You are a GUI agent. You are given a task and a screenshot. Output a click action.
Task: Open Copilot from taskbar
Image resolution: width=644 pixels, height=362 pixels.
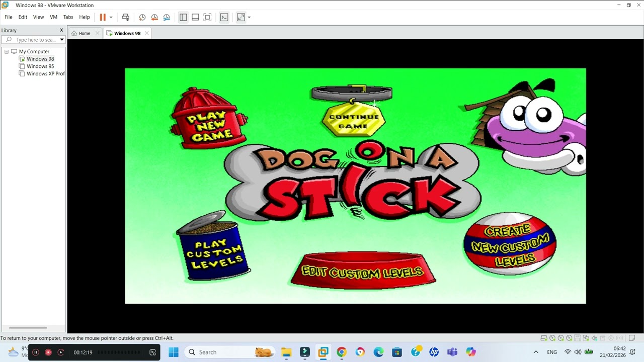click(x=471, y=352)
